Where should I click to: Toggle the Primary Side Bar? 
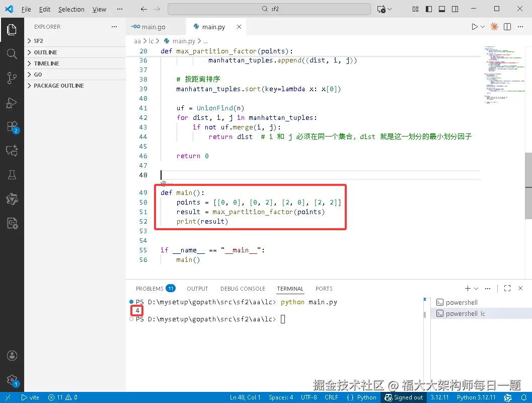pos(429,9)
